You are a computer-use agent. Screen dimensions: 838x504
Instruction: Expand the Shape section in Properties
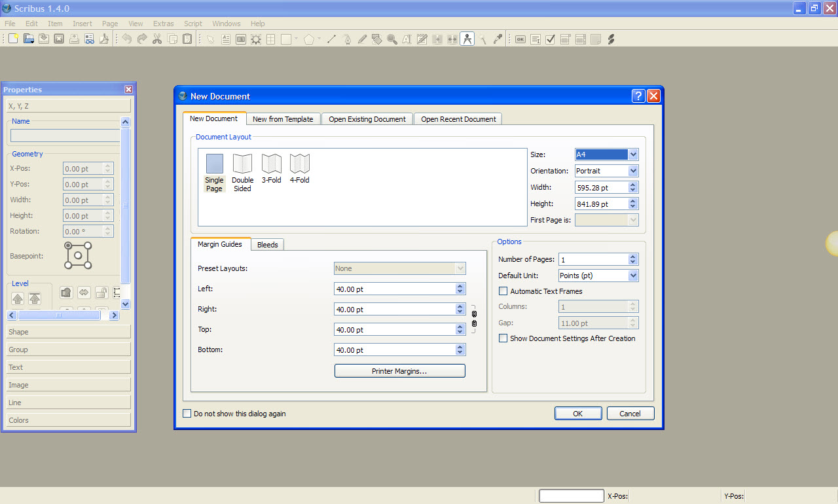tap(69, 332)
